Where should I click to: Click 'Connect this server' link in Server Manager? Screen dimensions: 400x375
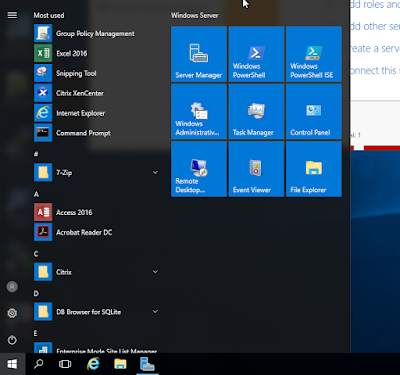(375, 71)
